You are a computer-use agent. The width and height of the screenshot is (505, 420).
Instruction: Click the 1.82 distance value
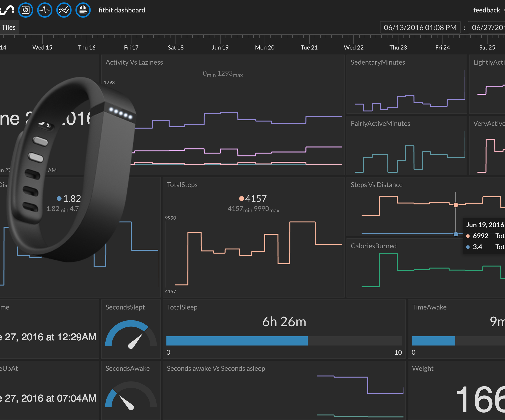72,199
